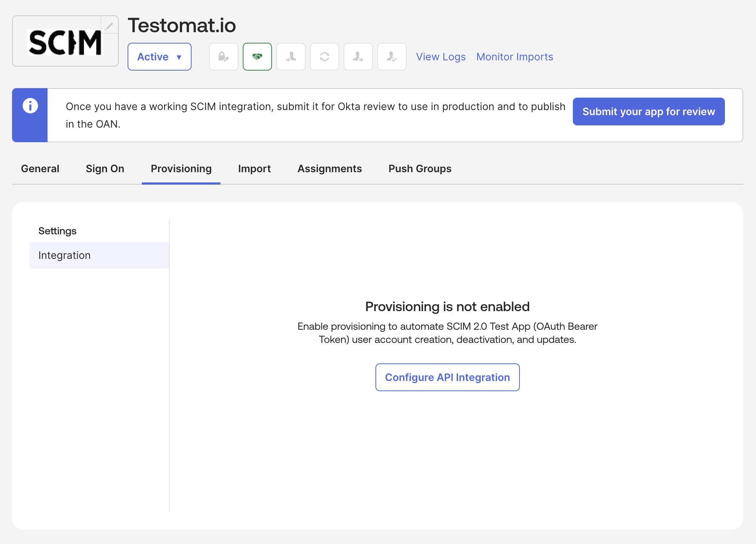This screenshot has width=756, height=544.
Task: Click Configure API Integration
Action: point(447,377)
